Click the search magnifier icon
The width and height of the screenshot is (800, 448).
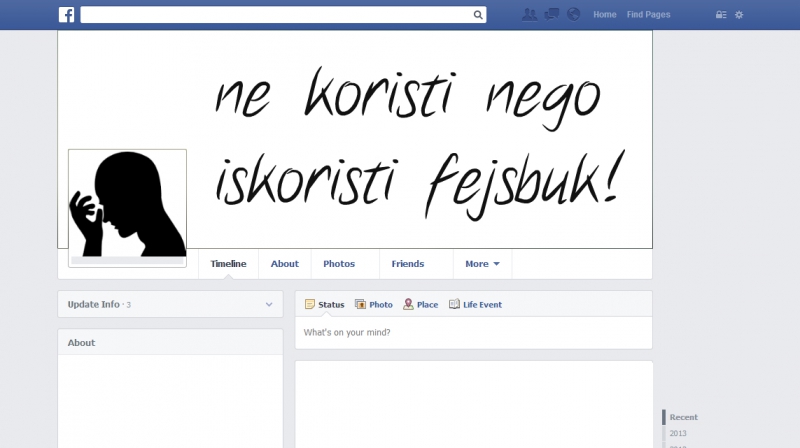coord(478,15)
